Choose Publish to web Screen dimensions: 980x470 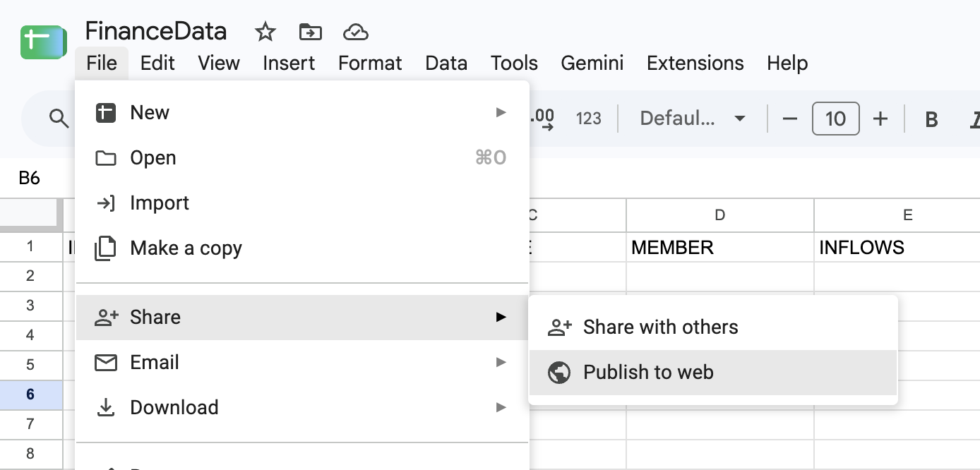coord(713,373)
